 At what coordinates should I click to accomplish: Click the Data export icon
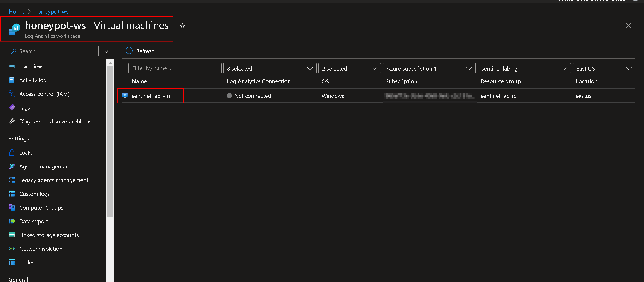(x=12, y=221)
